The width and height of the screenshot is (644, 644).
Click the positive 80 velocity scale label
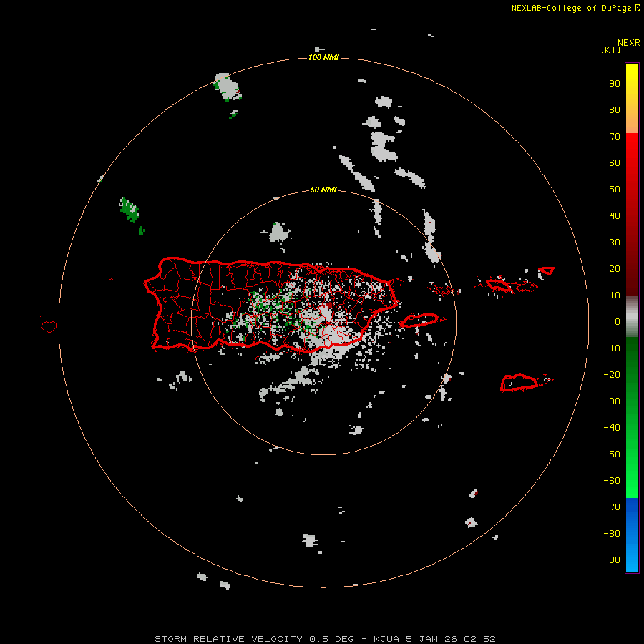(615, 110)
